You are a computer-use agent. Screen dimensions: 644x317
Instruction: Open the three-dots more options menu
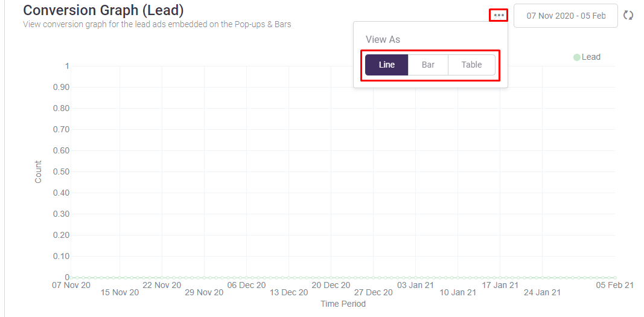499,15
